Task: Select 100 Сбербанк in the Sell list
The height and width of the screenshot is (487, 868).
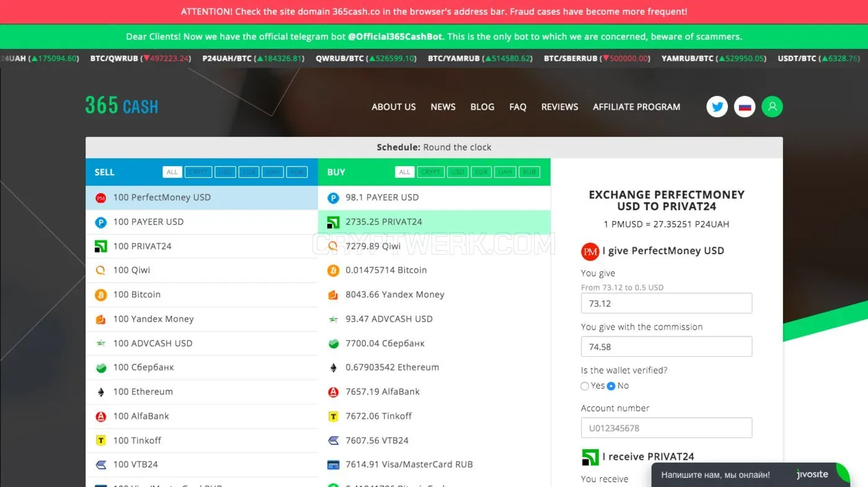Action: [201, 367]
